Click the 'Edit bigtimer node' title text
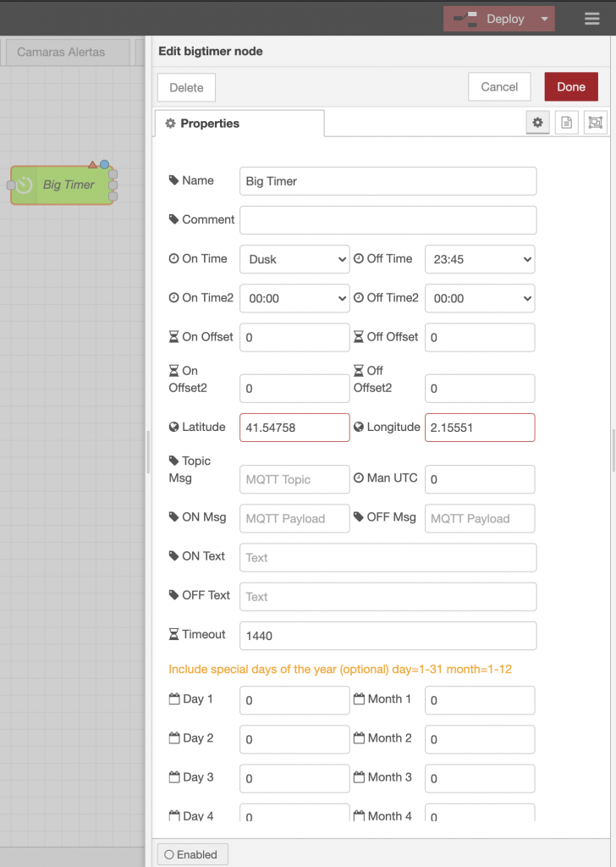616x867 pixels. [211, 52]
